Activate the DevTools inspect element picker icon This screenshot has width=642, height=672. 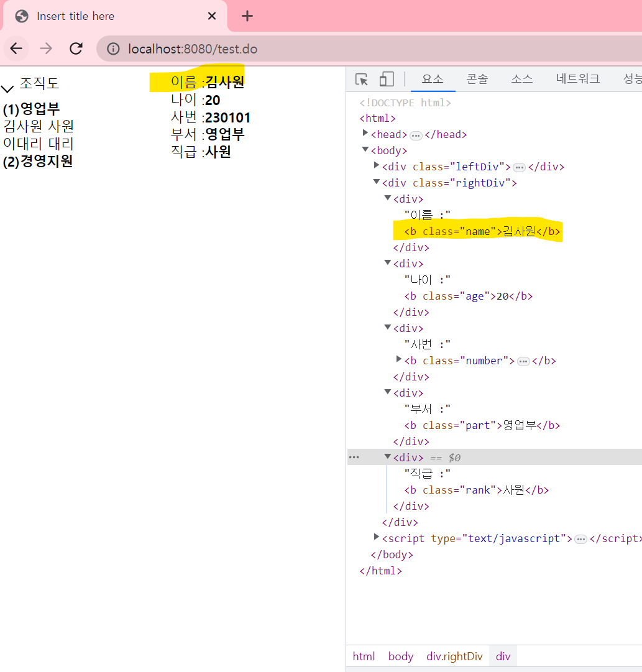pos(362,80)
